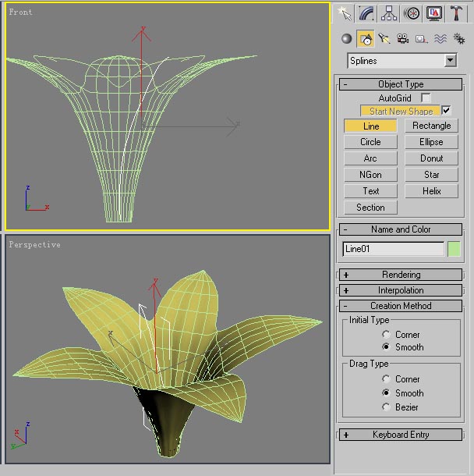The width and height of the screenshot is (474, 476).
Task: Choose the Circle spline button
Action: pyautogui.click(x=370, y=142)
